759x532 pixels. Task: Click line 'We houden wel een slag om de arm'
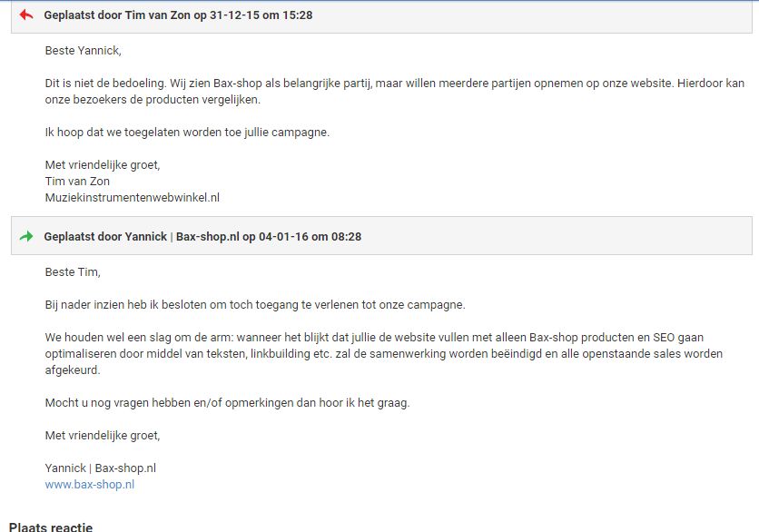(374, 338)
